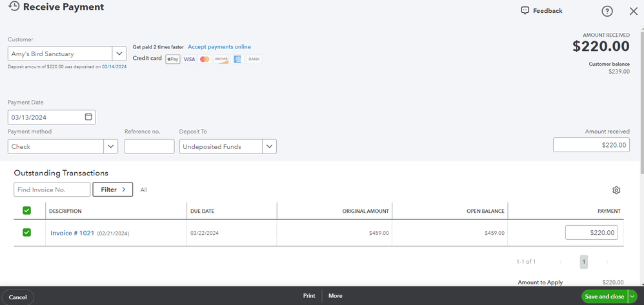Click the American Express card icon

tap(237, 59)
